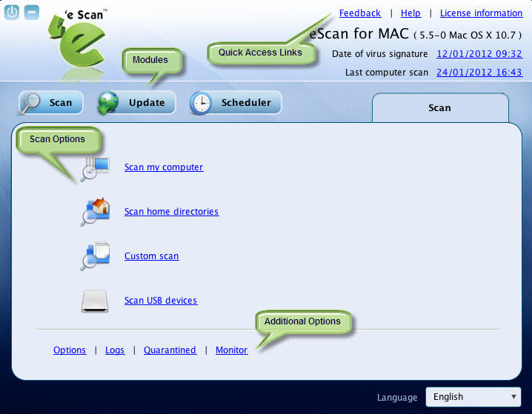Click the home directories house icon
Viewport: 532px width, 414px height.
tap(95, 212)
